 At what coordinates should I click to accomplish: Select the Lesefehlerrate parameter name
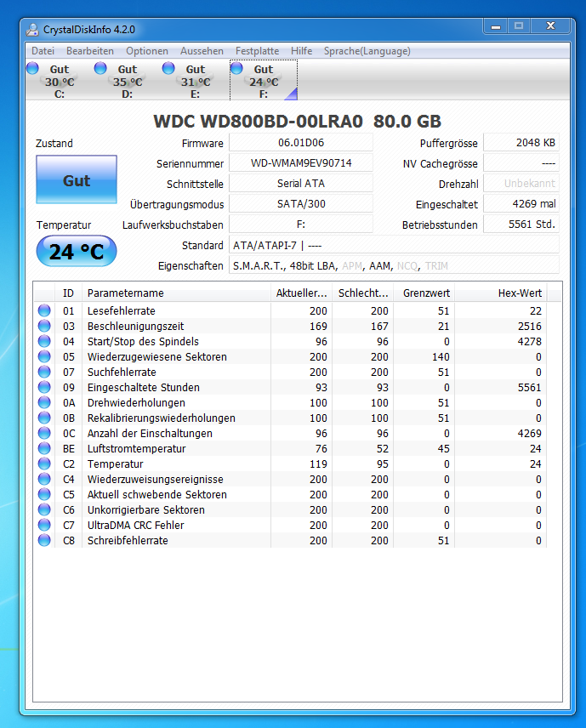pyautogui.click(x=121, y=310)
